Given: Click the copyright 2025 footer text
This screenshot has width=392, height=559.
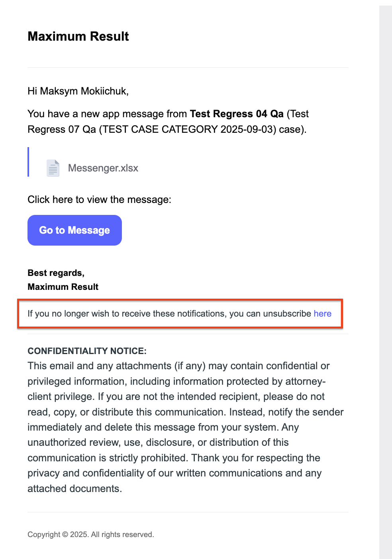Looking at the screenshot, I should 90,534.
